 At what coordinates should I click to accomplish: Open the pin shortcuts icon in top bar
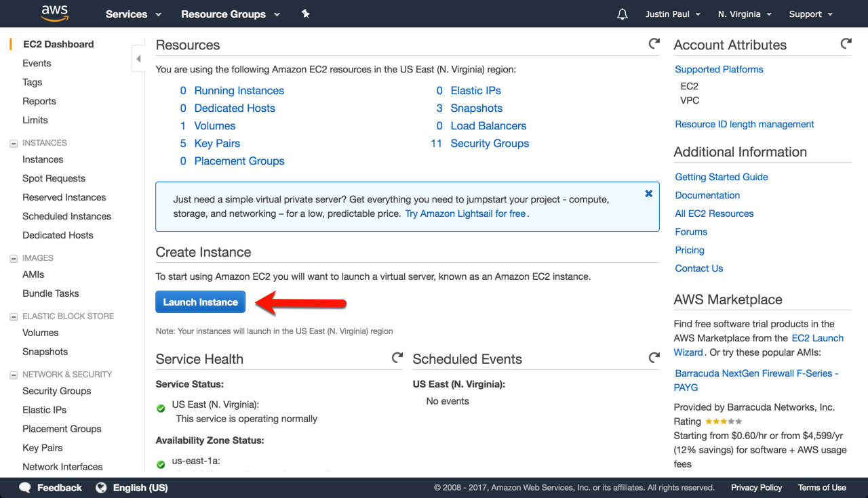coord(306,14)
